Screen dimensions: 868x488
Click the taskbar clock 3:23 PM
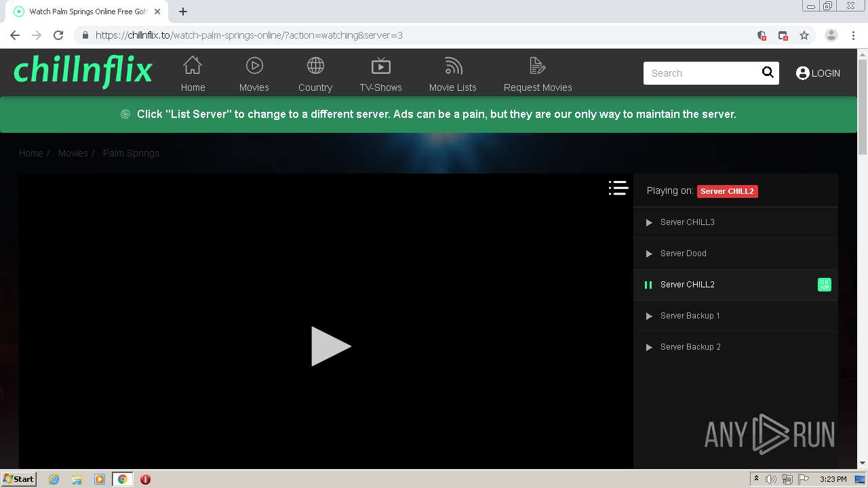833,479
